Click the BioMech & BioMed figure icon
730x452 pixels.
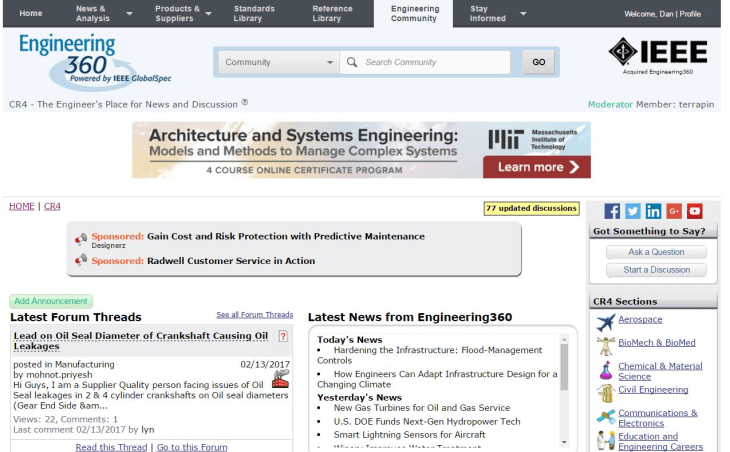[x=606, y=345]
